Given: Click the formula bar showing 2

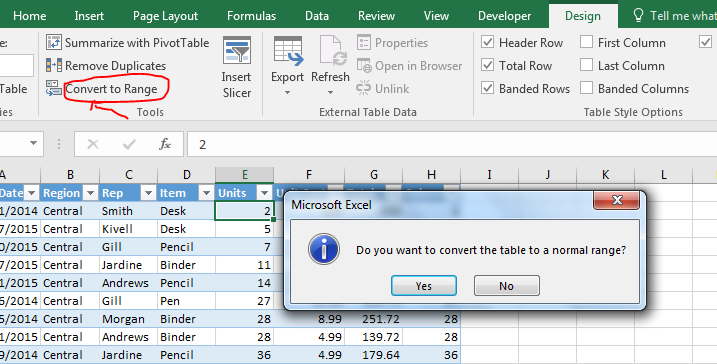Looking at the screenshot, I should pos(452,145).
